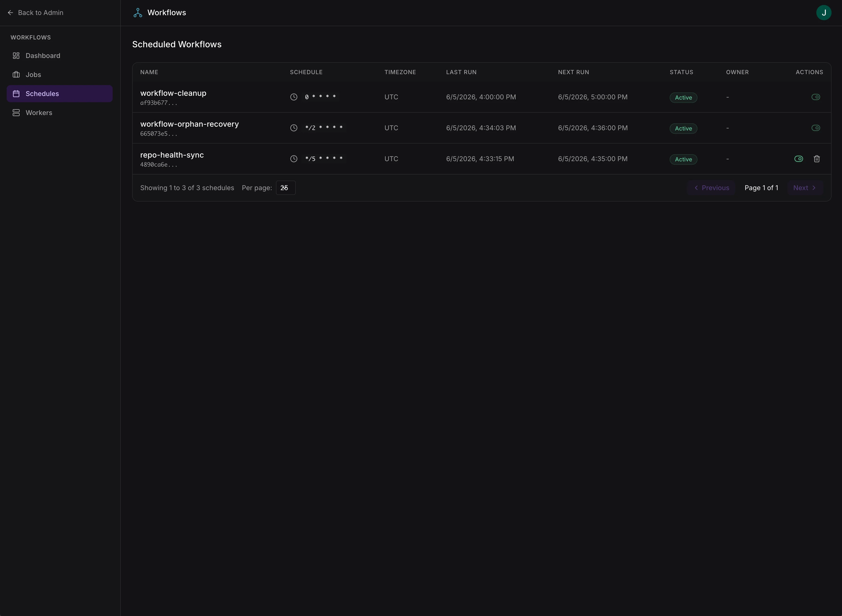Open the user avatar J menu
This screenshot has width=842, height=616.
click(x=824, y=13)
